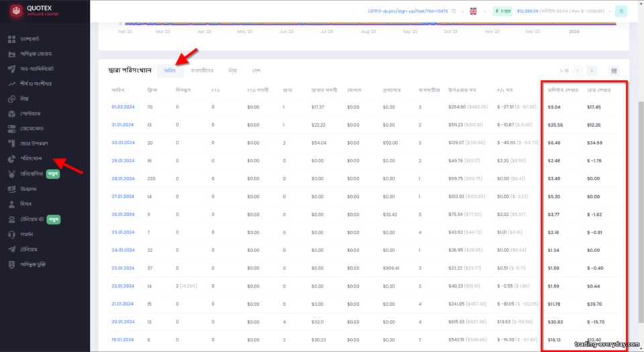Select the $112.11 deposit sum cell
The image size is (644, 352).
pos(318,322)
